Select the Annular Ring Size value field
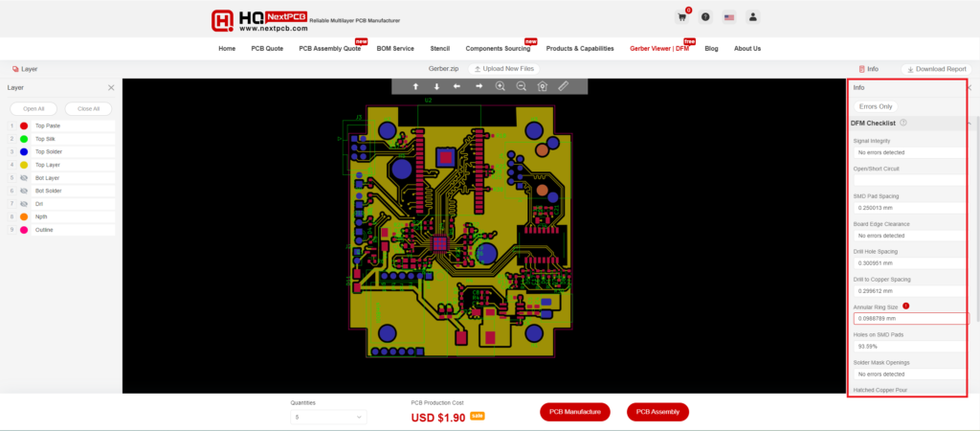The height and width of the screenshot is (431, 980). point(909,318)
